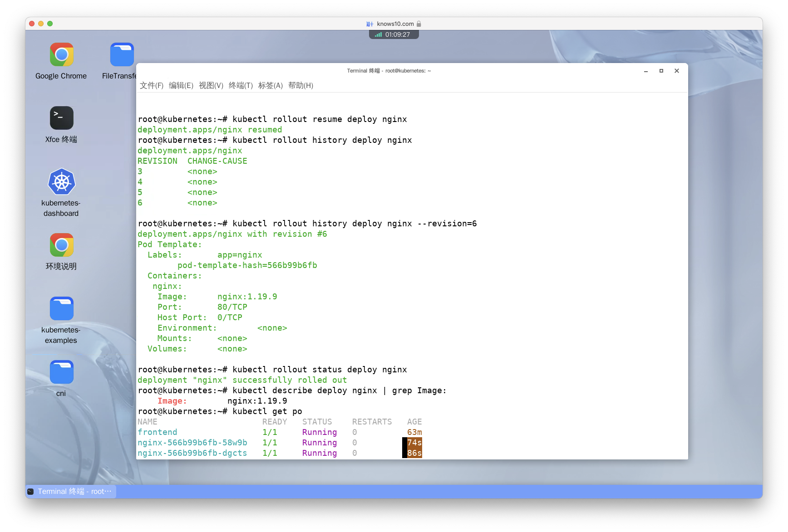This screenshot has width=788, height=532.
Task: Open the 环境说明 Chrome shortcut
Action: (x=61, y=245)
